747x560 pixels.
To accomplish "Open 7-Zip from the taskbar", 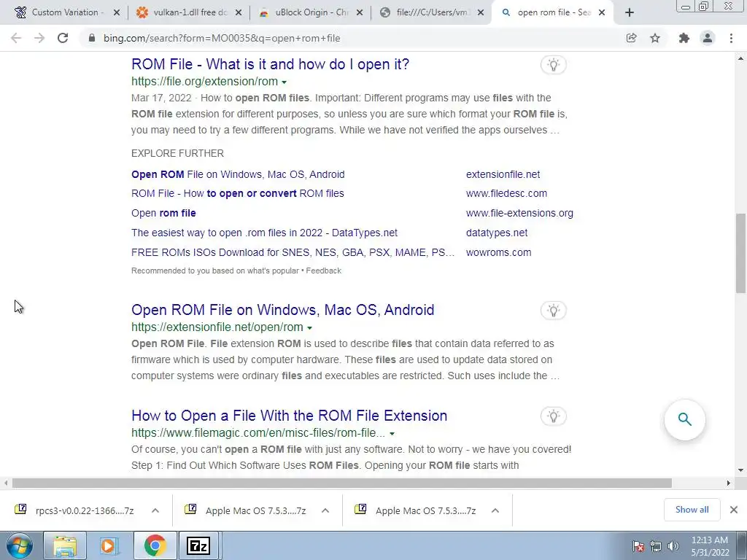I will 199,545.
